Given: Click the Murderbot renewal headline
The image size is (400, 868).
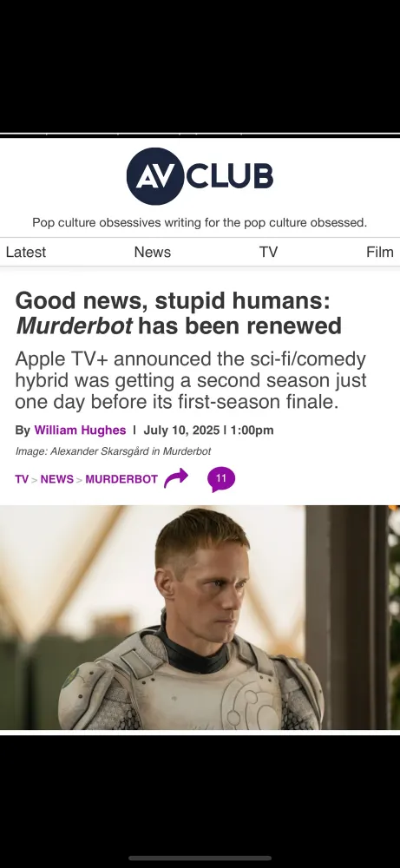Looking at the screenshot, I should pos(179,313).
